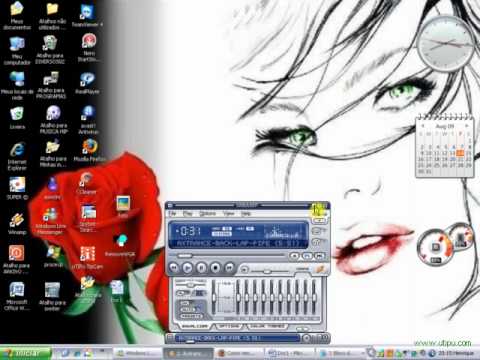Play the track in Winamp
Screen dimensions: 480x360
[x=188, y=268]
